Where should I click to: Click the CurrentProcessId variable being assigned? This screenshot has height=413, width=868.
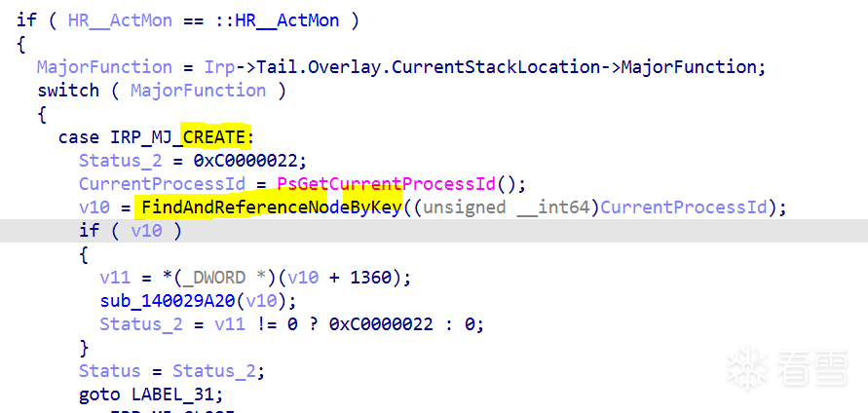click(164, 184)
